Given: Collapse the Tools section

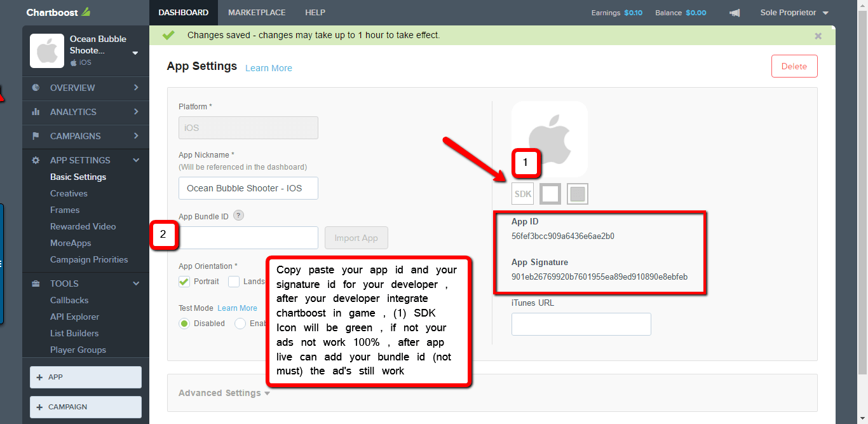Looking at the screenshot, I should (x=136, y=284).
